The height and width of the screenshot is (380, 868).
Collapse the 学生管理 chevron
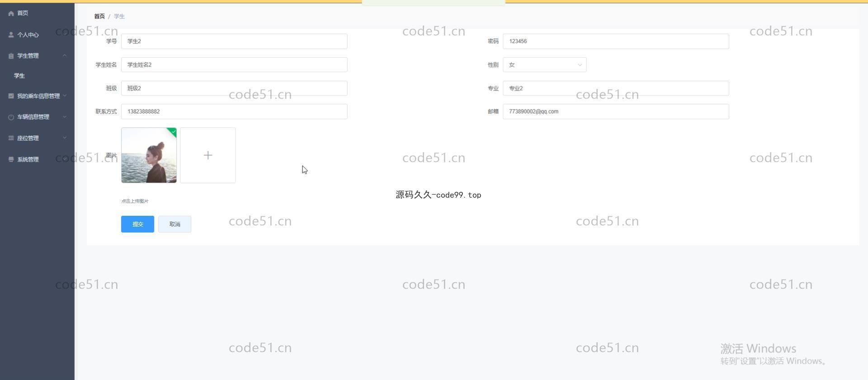(x=65, y=56)
